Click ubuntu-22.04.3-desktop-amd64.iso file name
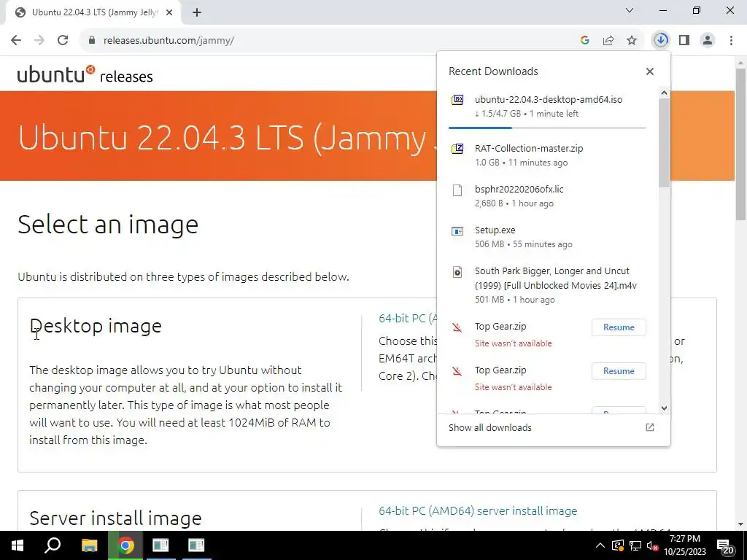747x560 pixels. click(549, 99)
